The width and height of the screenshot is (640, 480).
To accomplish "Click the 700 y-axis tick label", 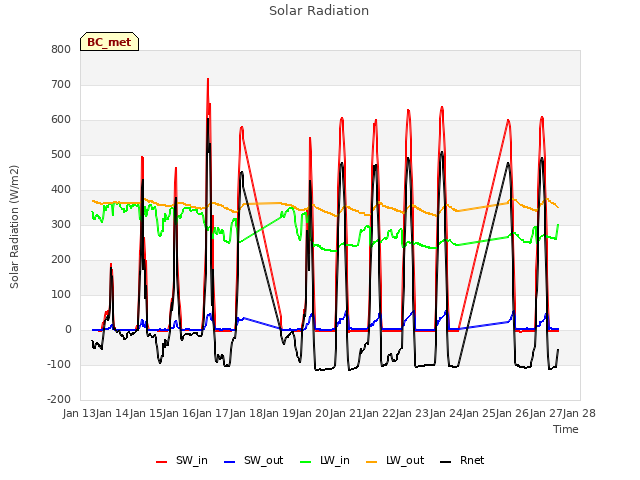I will pyautogui.click(x=61, y=84).
